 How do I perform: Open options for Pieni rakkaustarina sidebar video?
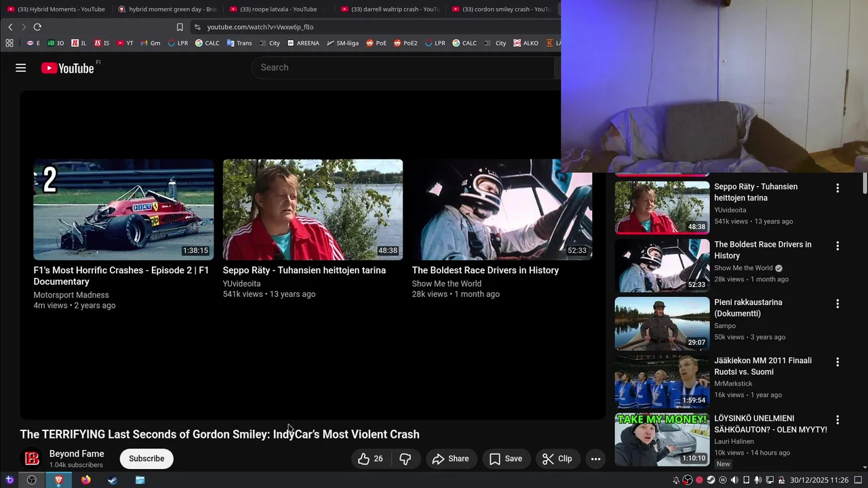point(837,304)
